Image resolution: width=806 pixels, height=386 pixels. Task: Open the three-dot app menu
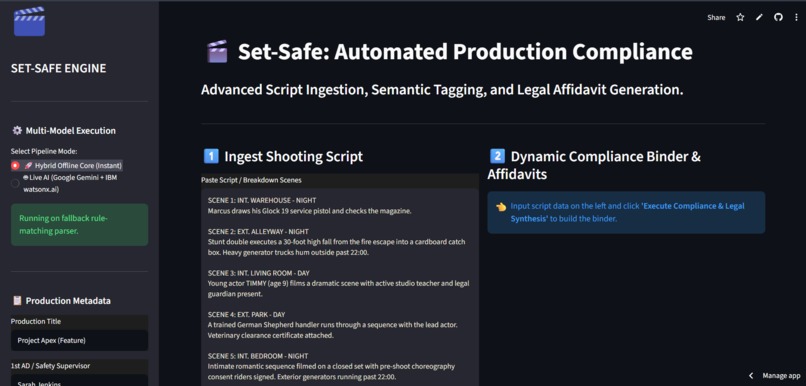[x=796, y=17]
